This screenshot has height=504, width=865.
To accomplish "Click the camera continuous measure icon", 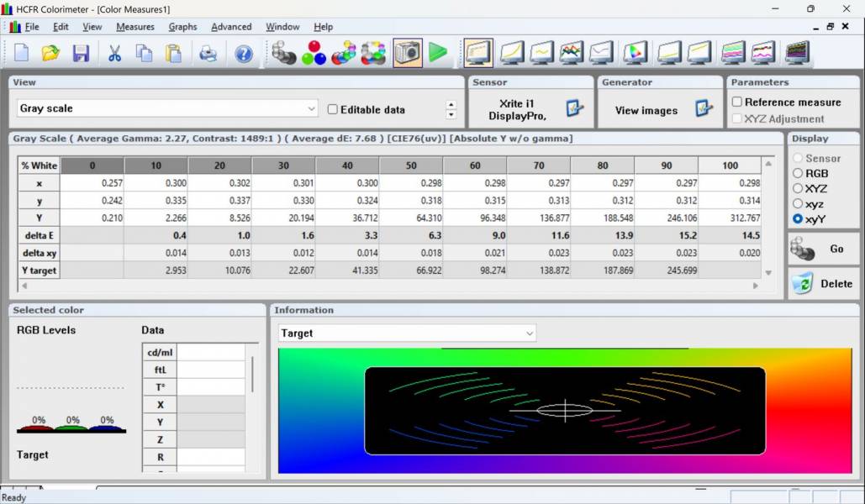I will click(408, 53).
